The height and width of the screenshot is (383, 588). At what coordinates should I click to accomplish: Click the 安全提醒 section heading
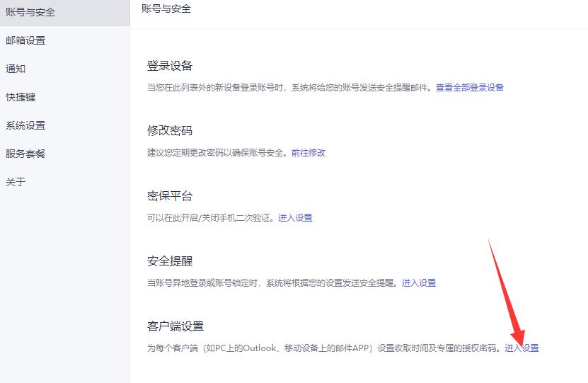pos(170,261)
